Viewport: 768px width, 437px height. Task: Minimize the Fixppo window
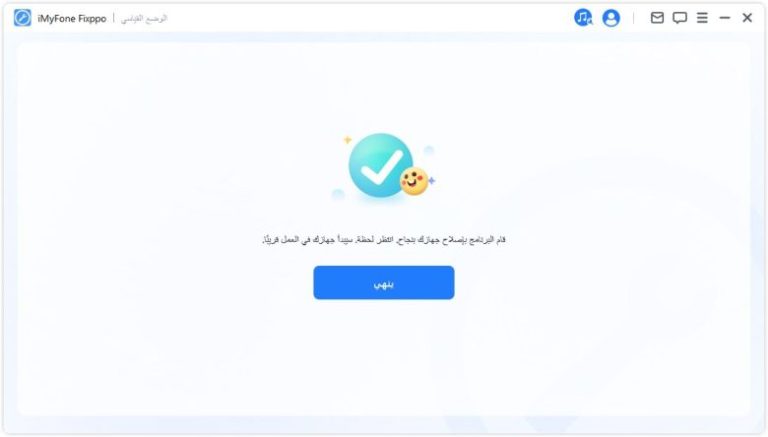click(x=724, y=18)
